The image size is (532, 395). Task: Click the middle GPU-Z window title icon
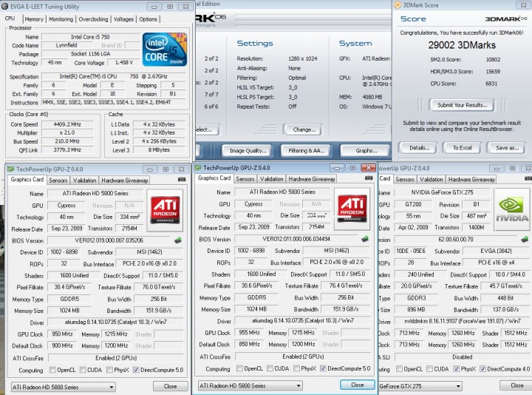pos(198,168)
